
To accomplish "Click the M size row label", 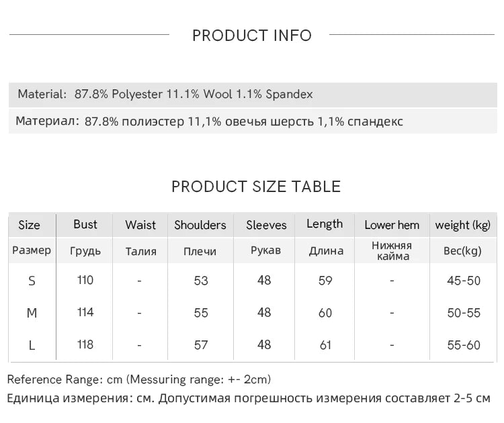I will pos(32,313).
